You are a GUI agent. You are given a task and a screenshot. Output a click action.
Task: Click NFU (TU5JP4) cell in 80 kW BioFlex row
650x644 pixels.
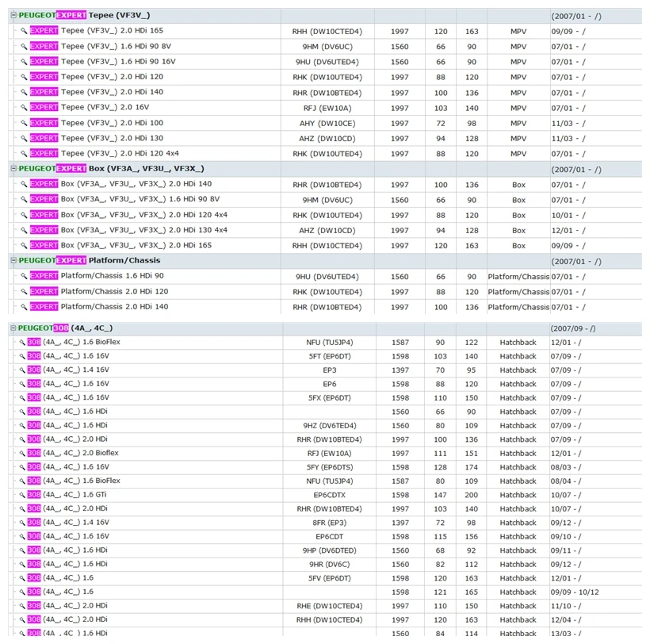(330, 481)
